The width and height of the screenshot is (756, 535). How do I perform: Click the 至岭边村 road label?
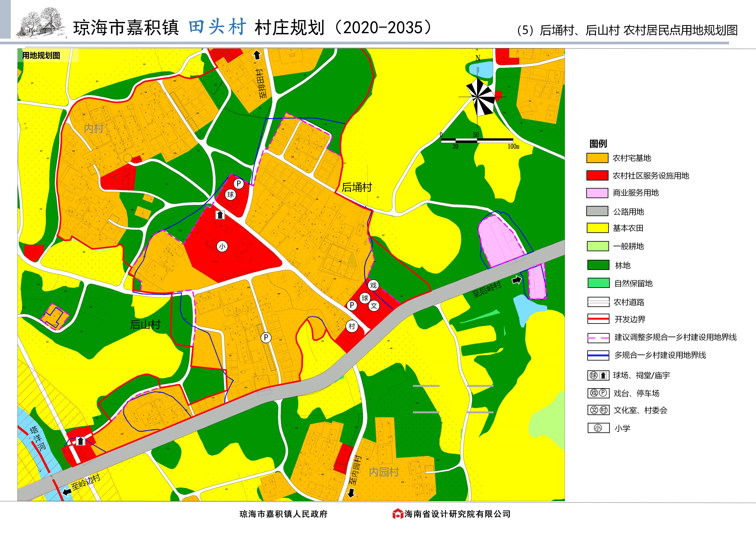[86, 482]
